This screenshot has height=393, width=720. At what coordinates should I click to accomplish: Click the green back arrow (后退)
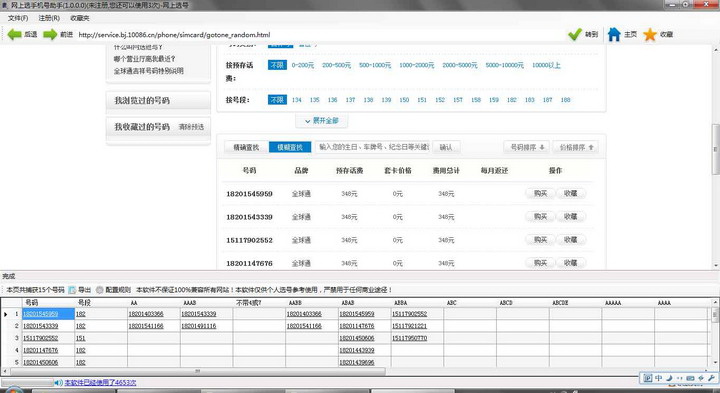(15, 34)
